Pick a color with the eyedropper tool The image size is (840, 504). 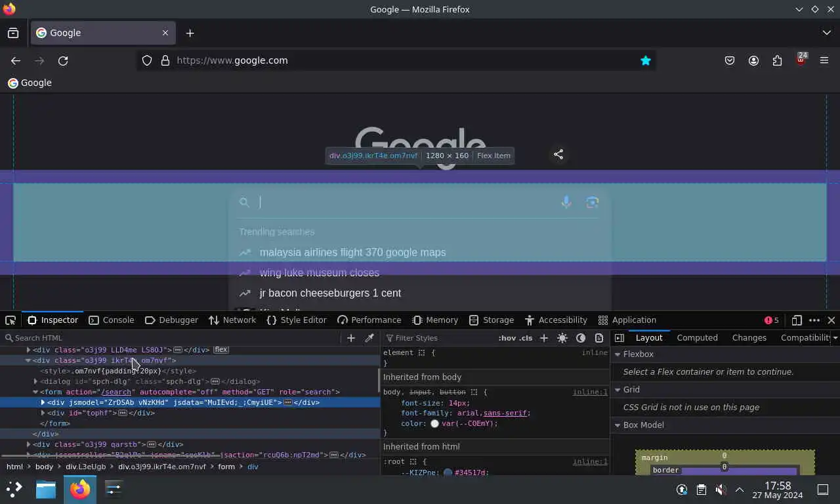[x=369, y=338]
